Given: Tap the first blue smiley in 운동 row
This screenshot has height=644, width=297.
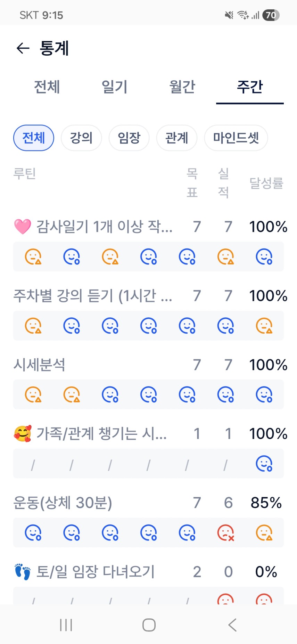Looking at the screenshot, I should click(33, 532).
